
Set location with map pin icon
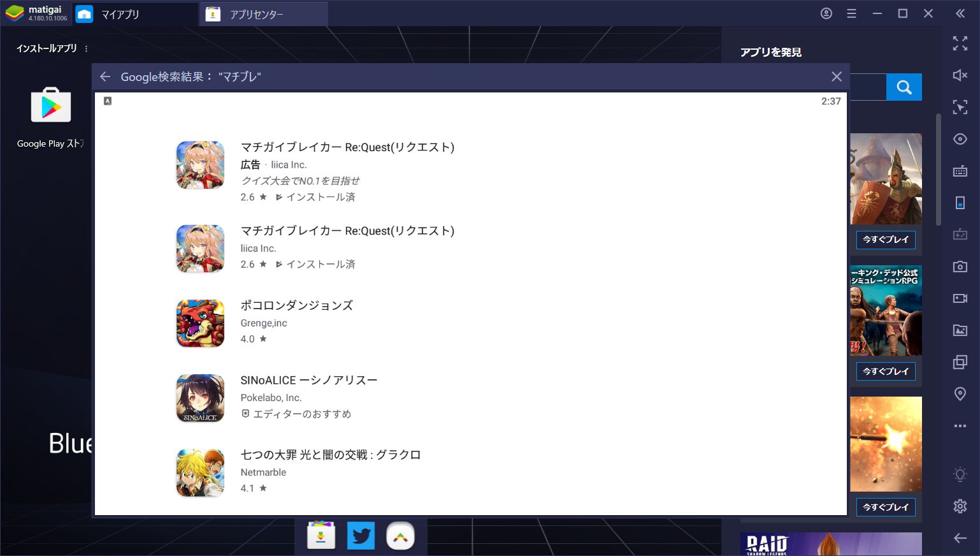[x=960, y=394]
